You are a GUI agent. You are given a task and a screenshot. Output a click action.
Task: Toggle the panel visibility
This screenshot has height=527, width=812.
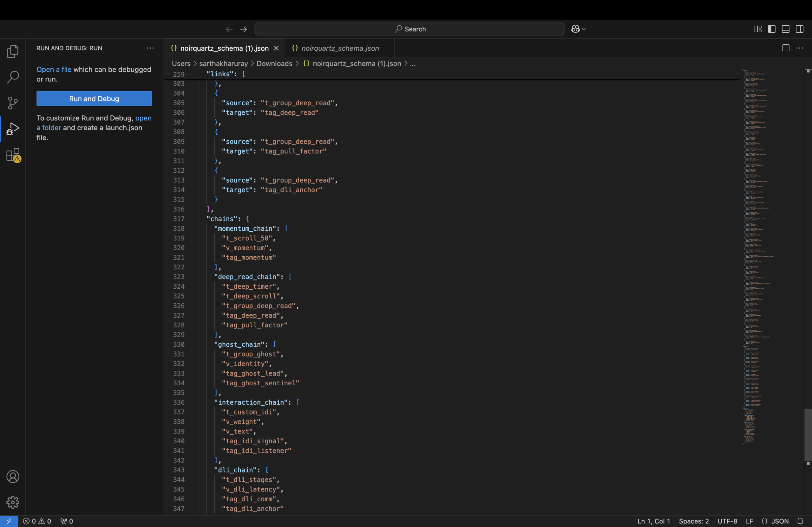point(786,29)
